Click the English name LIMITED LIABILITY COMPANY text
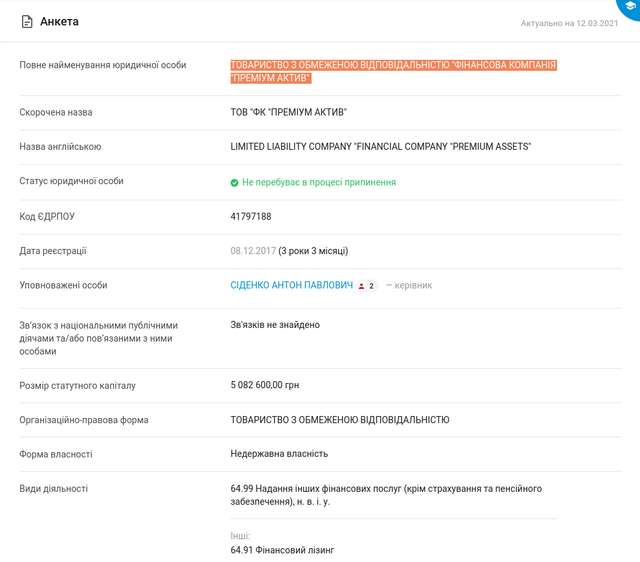 point(380,147)
